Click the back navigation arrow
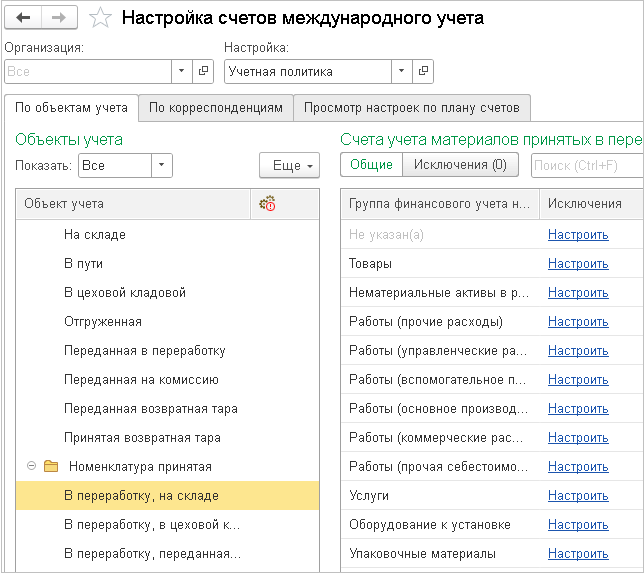 (x=24, y=17)
